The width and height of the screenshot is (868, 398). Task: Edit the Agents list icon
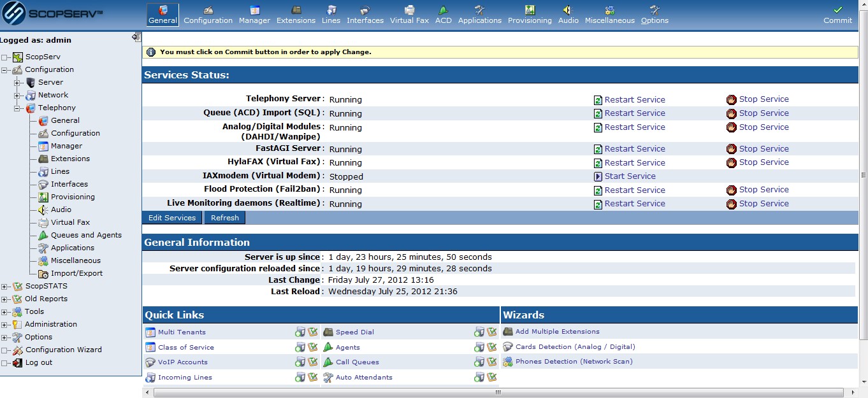[492, 347]
